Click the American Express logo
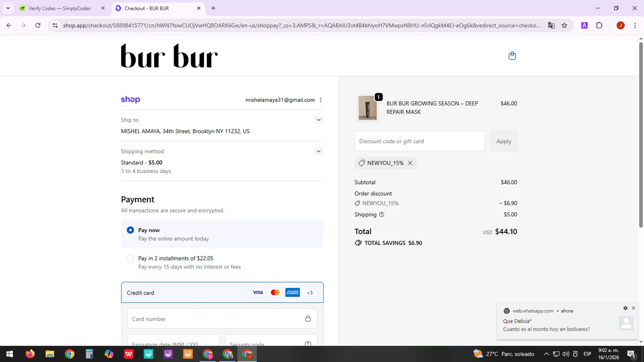The image size is (644, 362). 292,293
